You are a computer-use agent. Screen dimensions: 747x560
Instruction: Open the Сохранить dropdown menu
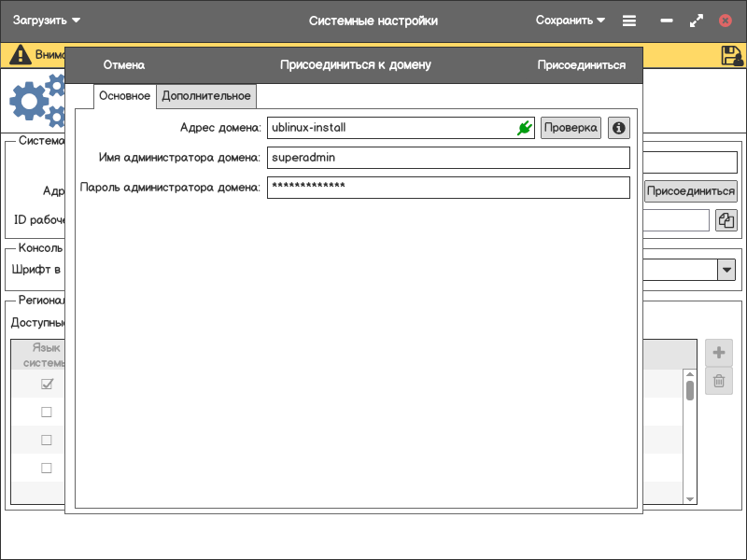[x=570, y=21]
